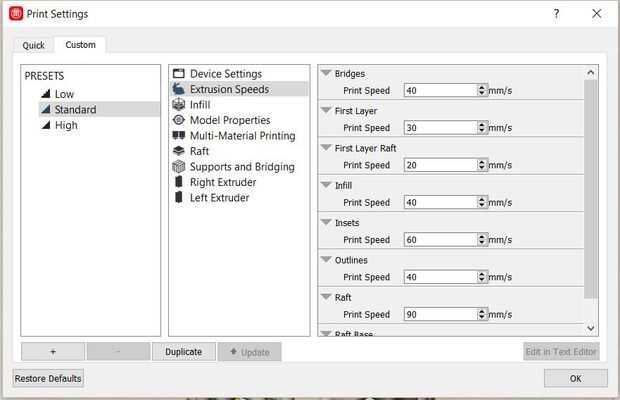
Task: Select the High preset
Action: pos(66,125)
